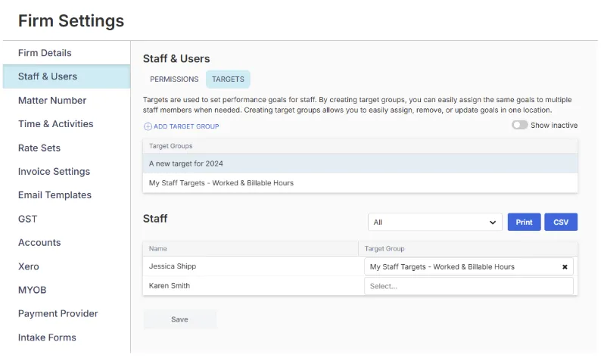
Task: Click the plus icon beside Add Target Group
Action: pos(148,126)
